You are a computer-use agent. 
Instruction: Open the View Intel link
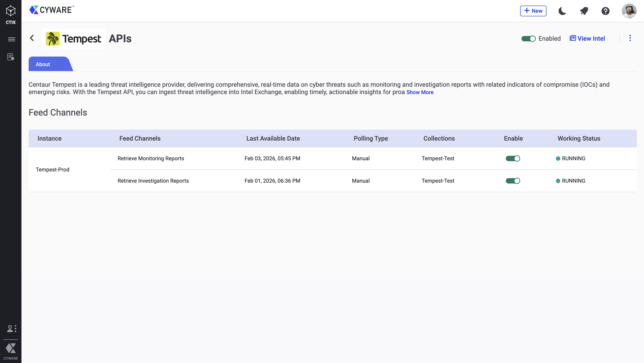pos(587,38)
